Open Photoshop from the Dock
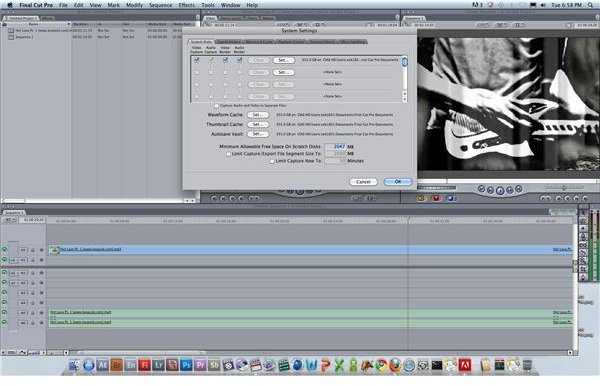This screenshot has width=600, height=386. point(186,365)
